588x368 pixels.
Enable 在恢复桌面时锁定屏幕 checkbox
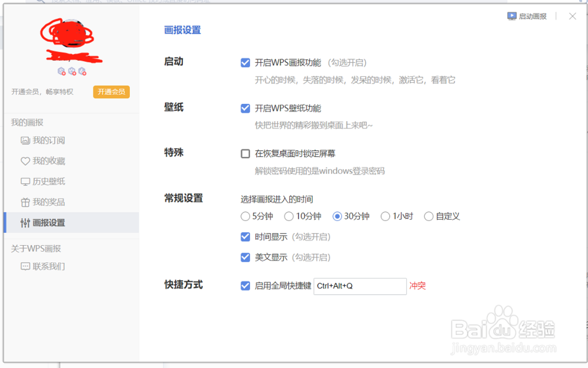click(245, 153)
